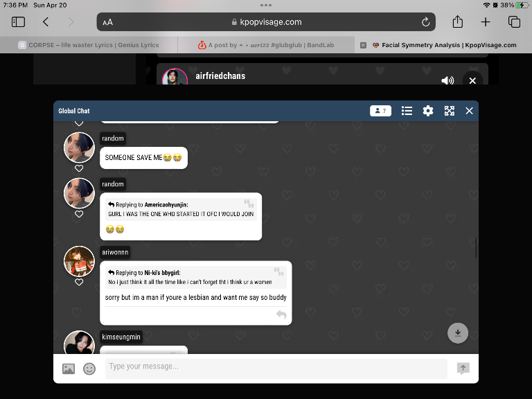The image size is (532, 399).
Task: Open Global Chat settings gear
Action: [x=428, y=111]
